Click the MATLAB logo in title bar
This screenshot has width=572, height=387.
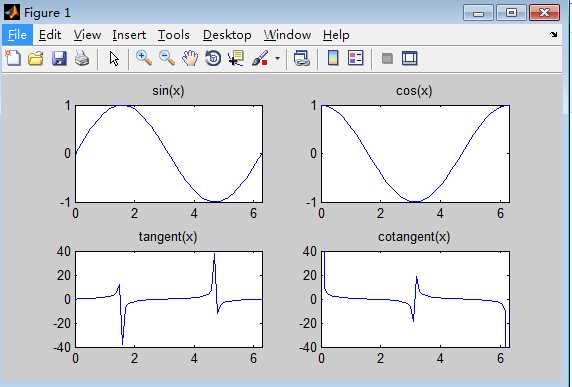coord(12,13)
